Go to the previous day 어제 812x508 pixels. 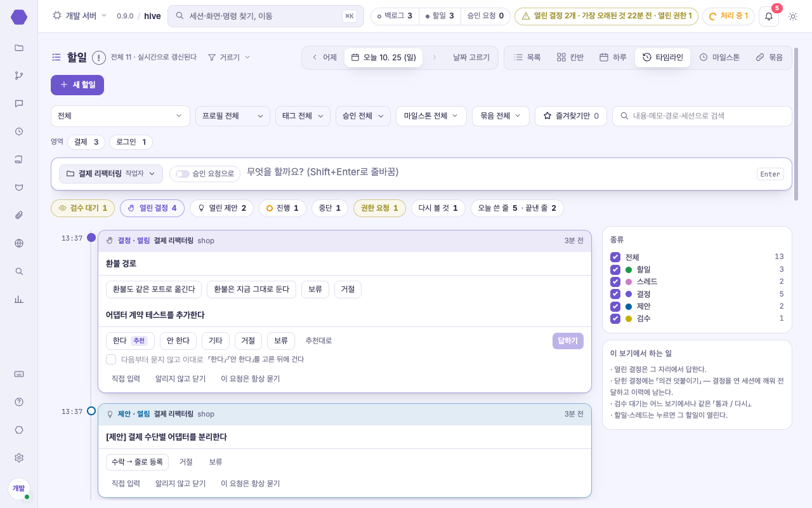tap(324, 57)
